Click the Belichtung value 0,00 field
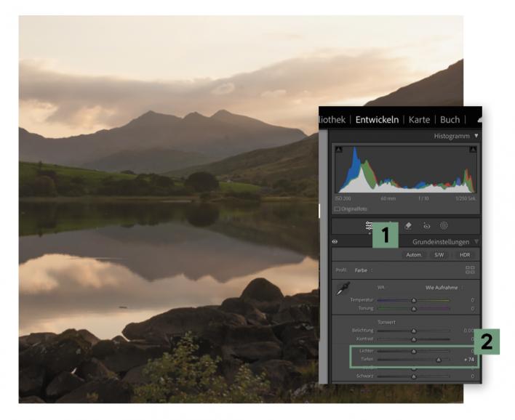 468,331
